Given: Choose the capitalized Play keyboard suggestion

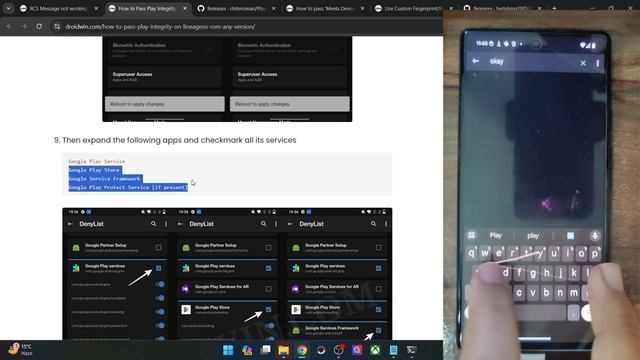Looking at the screenshot, I should pyautogui.click(x=496, y=236).
